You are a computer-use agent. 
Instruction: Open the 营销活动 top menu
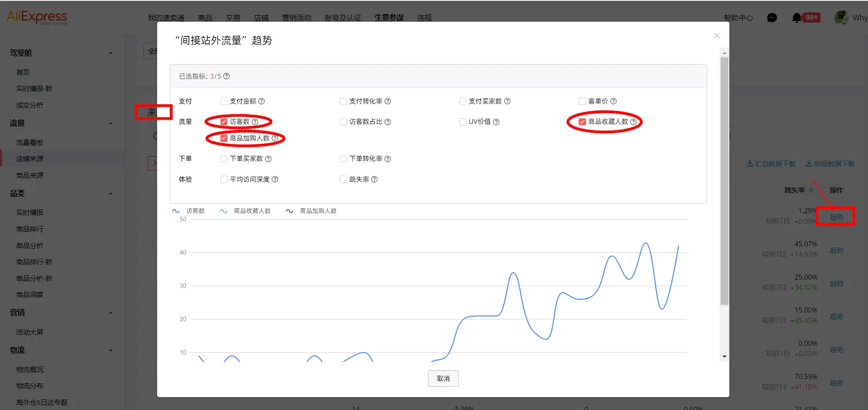tap(296, 18)
